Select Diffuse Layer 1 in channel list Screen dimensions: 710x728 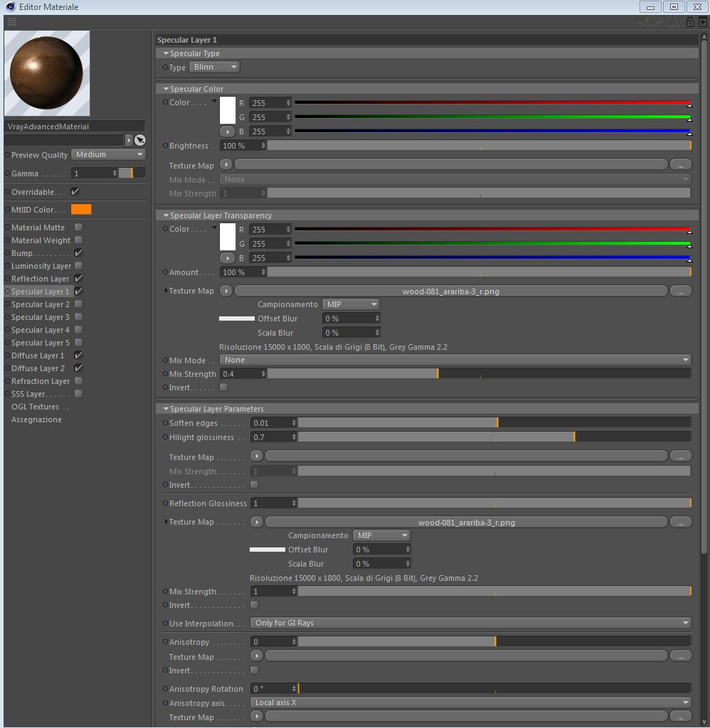tap(38, 355)
